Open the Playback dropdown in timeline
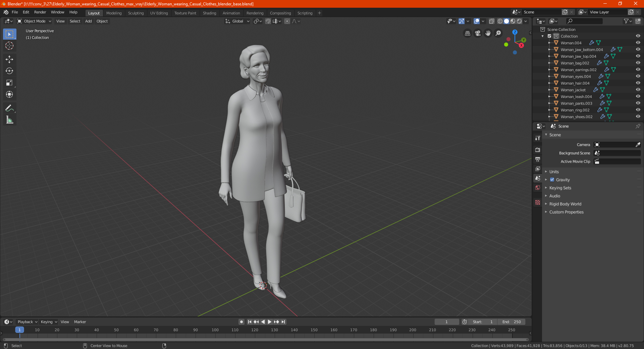This screenshot has width=644, height=349. 28,322
